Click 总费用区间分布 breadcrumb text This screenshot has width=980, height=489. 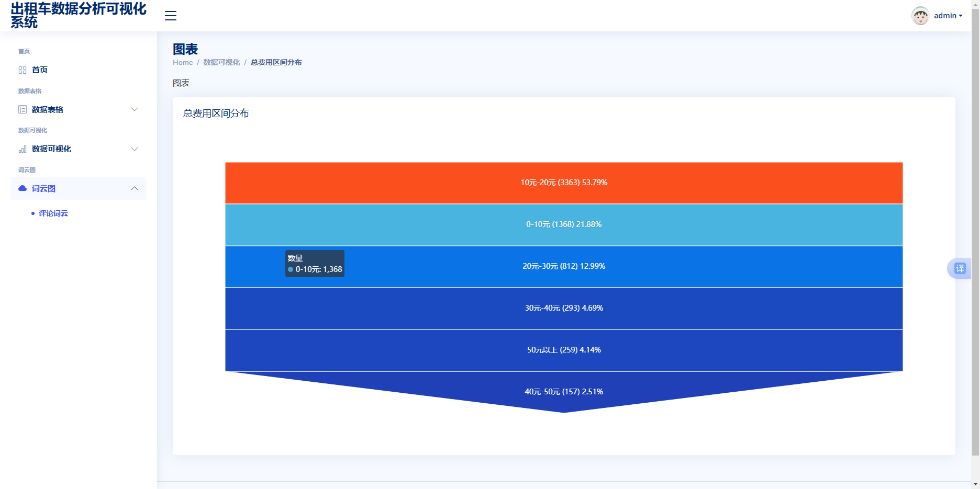276,62
